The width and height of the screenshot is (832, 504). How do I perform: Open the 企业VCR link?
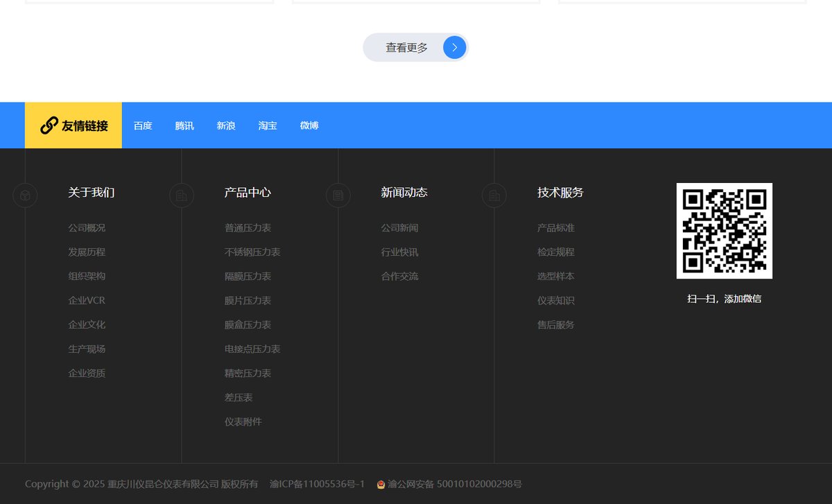(x=87, y=300)
